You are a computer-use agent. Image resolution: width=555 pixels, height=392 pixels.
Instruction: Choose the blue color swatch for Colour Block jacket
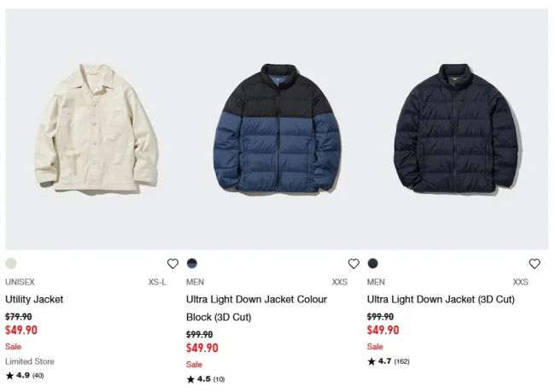tap(192, 263)
